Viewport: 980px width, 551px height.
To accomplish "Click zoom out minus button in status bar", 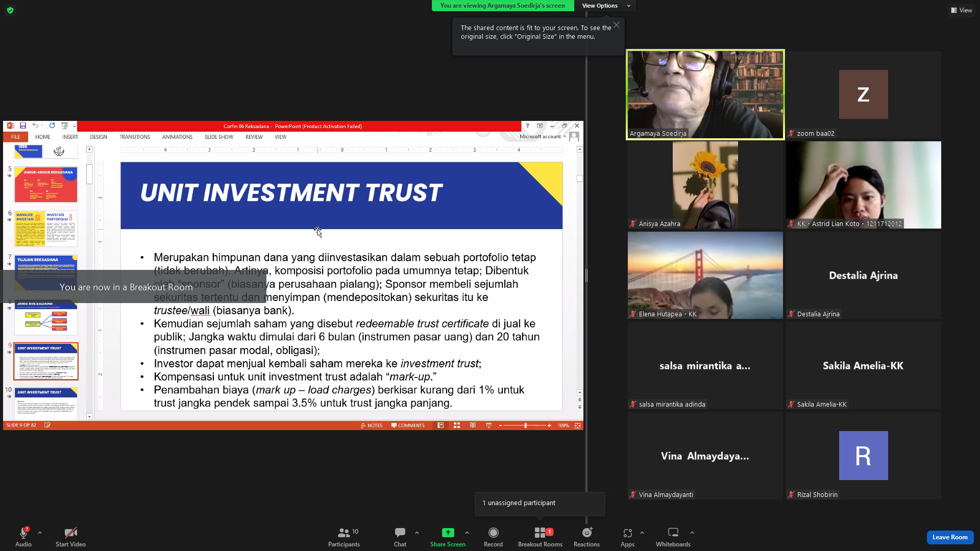I will click(x=500, y=425).
